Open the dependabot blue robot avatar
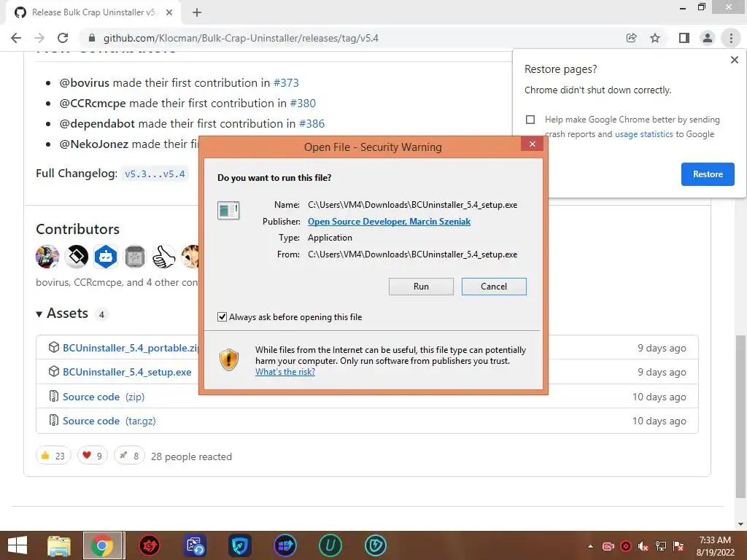The width and height of the screenshot is (747, 560). click(x=106, y=257)
